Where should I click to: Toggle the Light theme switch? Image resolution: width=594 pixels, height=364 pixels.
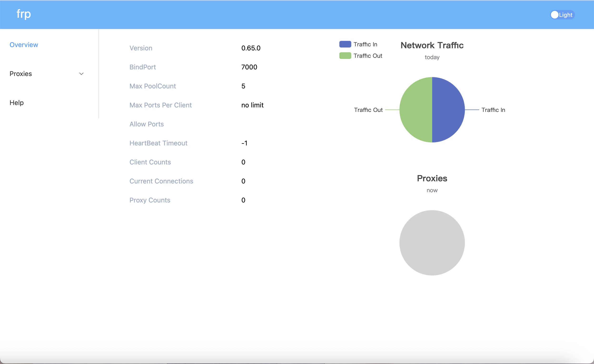coord(562,15)
